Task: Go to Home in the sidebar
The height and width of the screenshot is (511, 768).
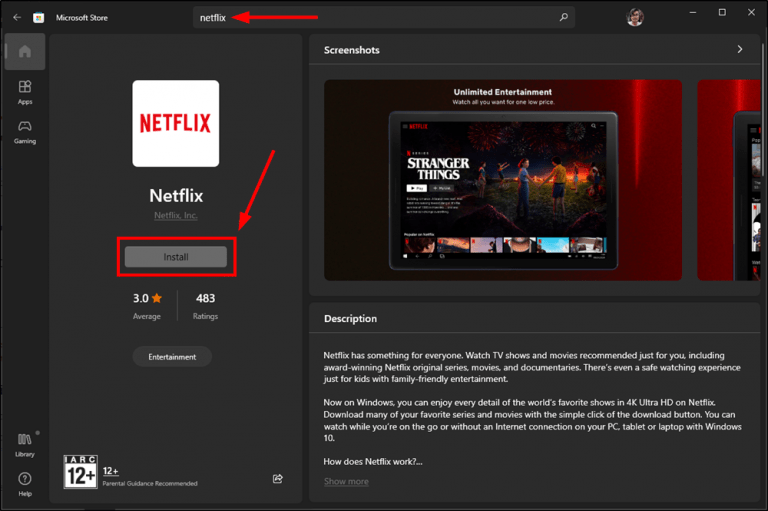Action: (25, 51)
